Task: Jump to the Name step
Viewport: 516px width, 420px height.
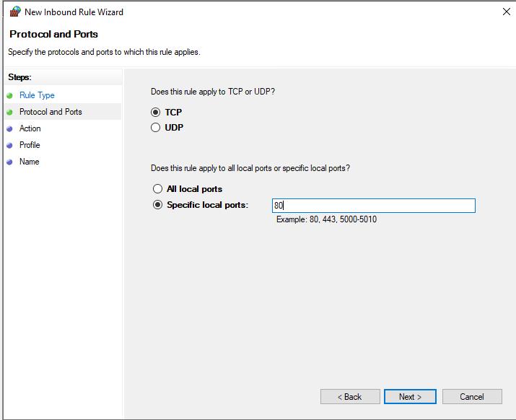Action: point(30,162)
